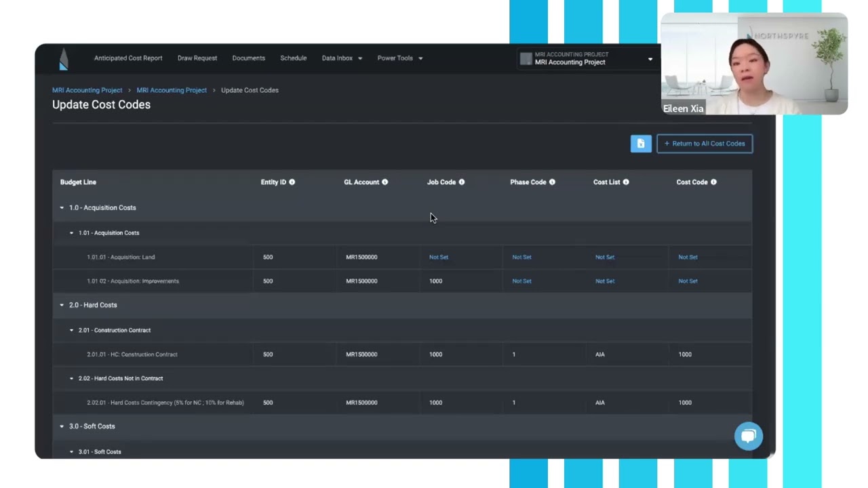
Task: Click the project thumbnail icon in header
Action: [x=526, y=59]
